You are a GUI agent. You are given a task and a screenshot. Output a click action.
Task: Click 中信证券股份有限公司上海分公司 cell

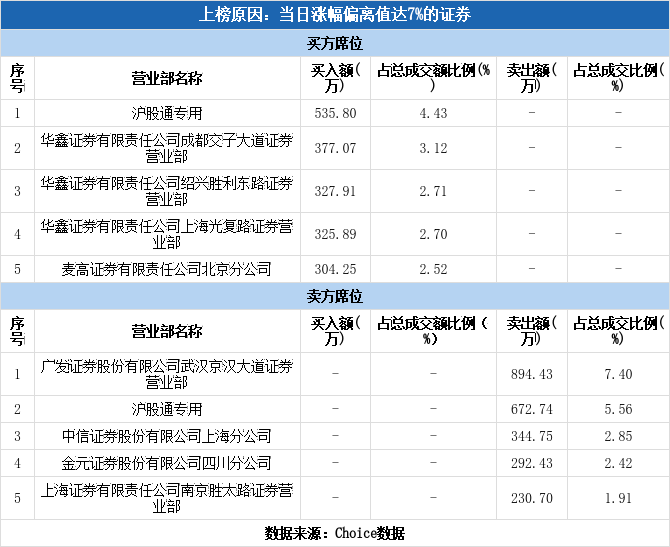pos(167,436)
